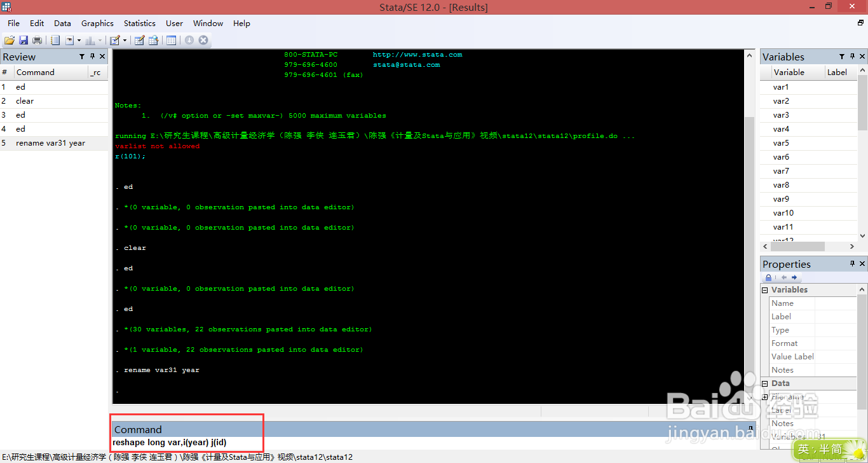The image size is (868, 463).
Task: Open the Edit menu
Action: (x=37, y=24)
